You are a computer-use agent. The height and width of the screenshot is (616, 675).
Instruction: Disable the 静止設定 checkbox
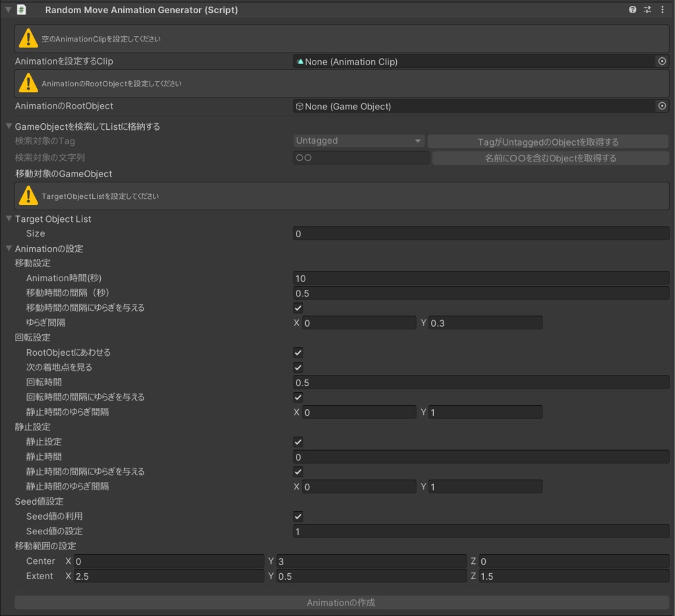click(x=297, y=441)
